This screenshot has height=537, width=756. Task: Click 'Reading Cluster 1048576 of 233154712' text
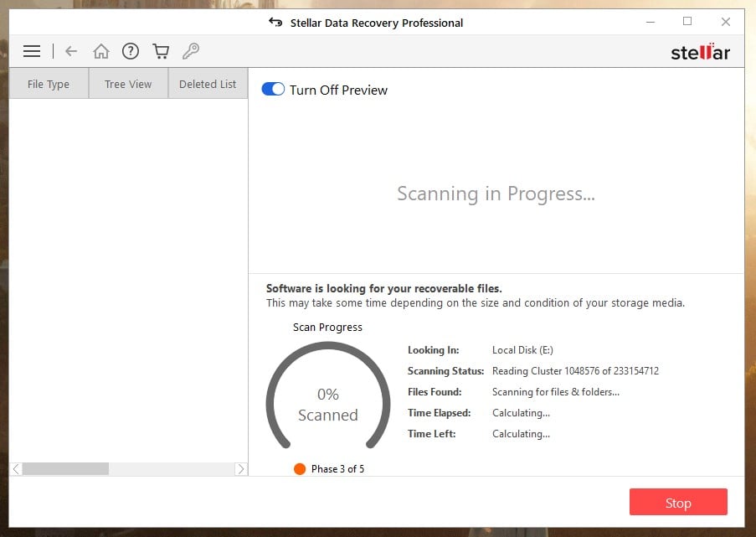click(575, 370)
